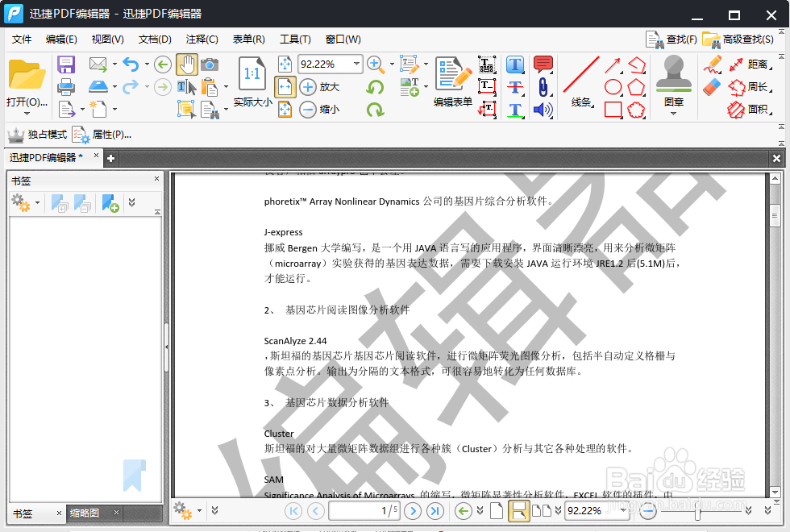
Task: Click the page number input field
Action: click(x=364, y=511)
